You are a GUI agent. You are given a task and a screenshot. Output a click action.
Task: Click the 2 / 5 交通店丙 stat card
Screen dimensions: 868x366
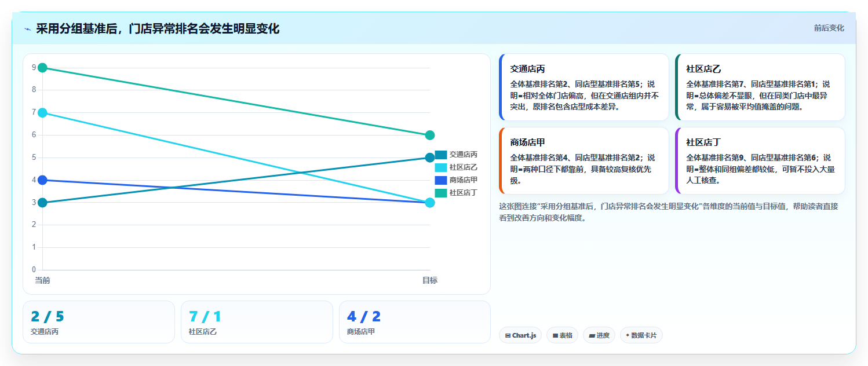pyautogui.click(x=99, y=322)
